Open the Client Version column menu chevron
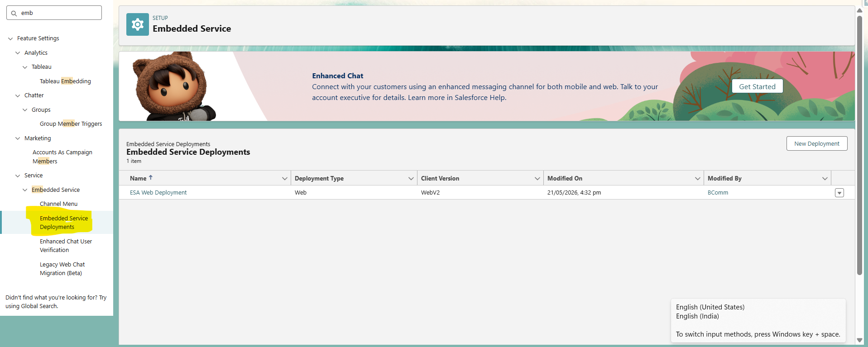The image size is (868, 347). [537, 179]
